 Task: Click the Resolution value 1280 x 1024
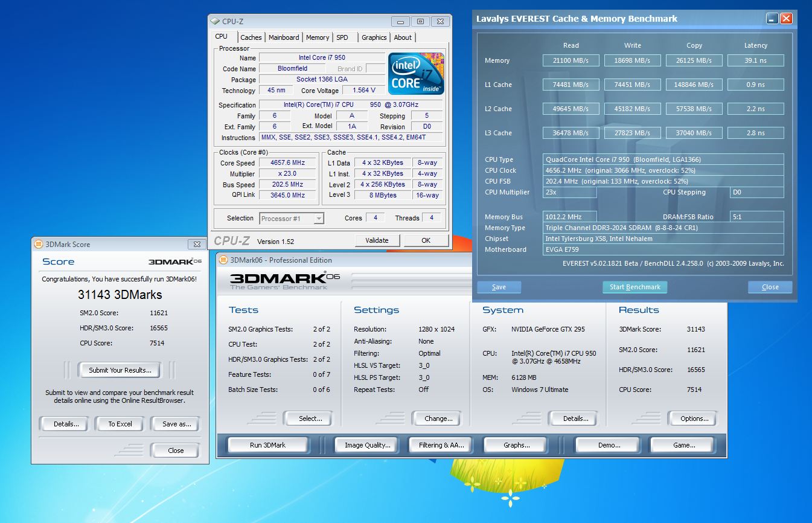click(x=436, y=330)
